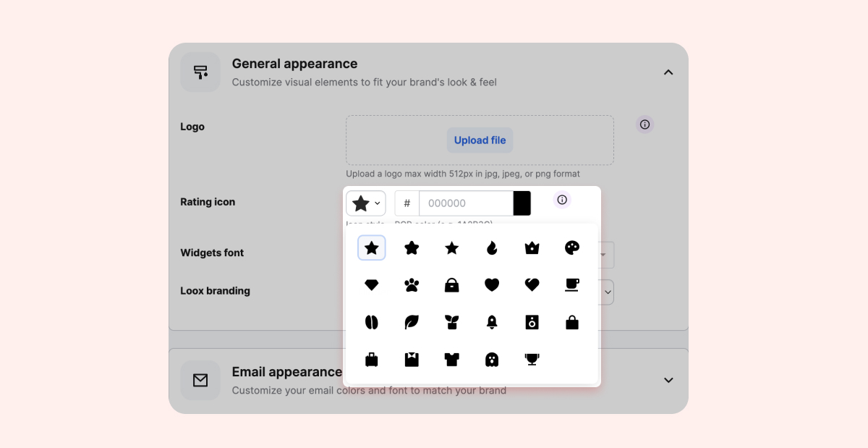The width and height of the screenshot is (868, 448).
Task: Choose the paw print rating icon
Action: click(x=412, y=285)
